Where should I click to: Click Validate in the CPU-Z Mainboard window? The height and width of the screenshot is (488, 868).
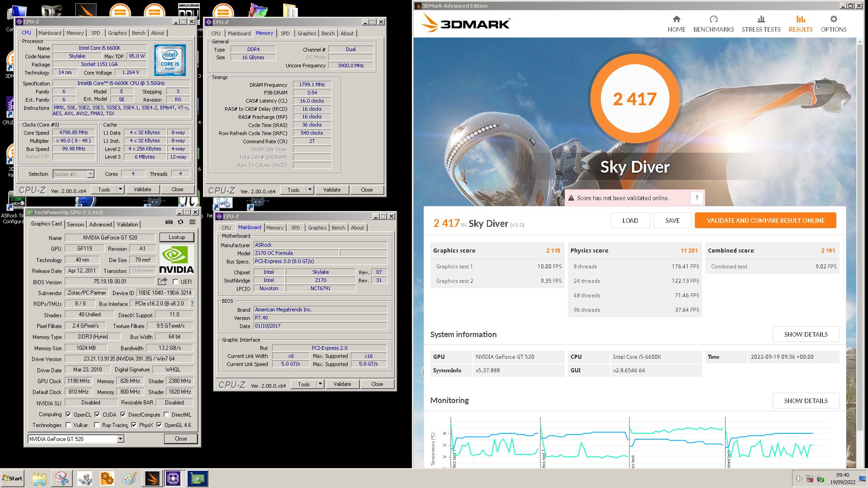point(342,384)
